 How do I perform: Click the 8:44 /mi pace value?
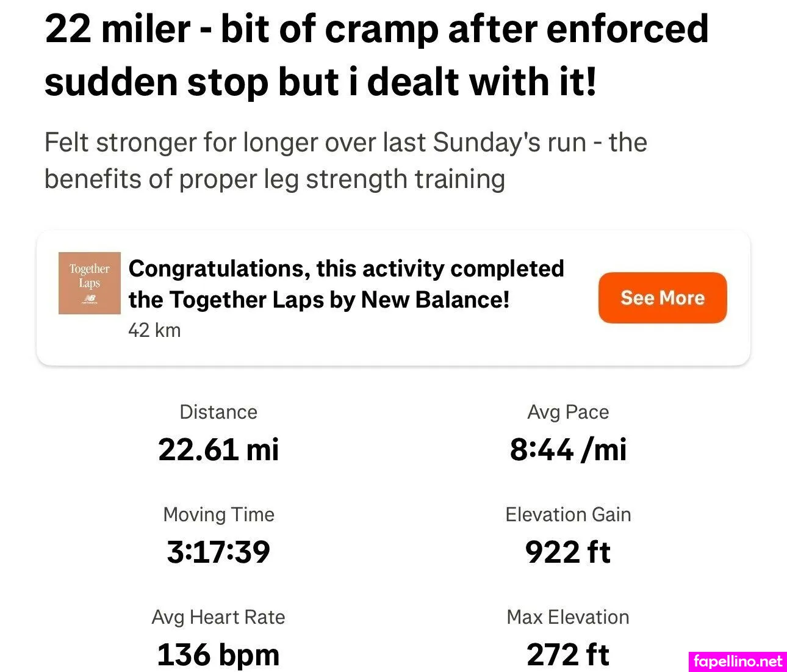point(568,449)
